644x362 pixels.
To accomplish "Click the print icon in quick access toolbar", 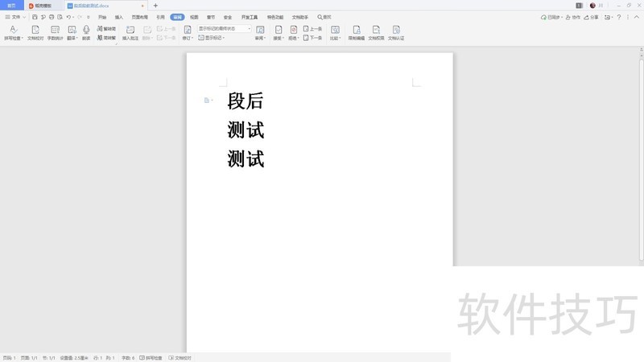I will click(x=52, y=17).
